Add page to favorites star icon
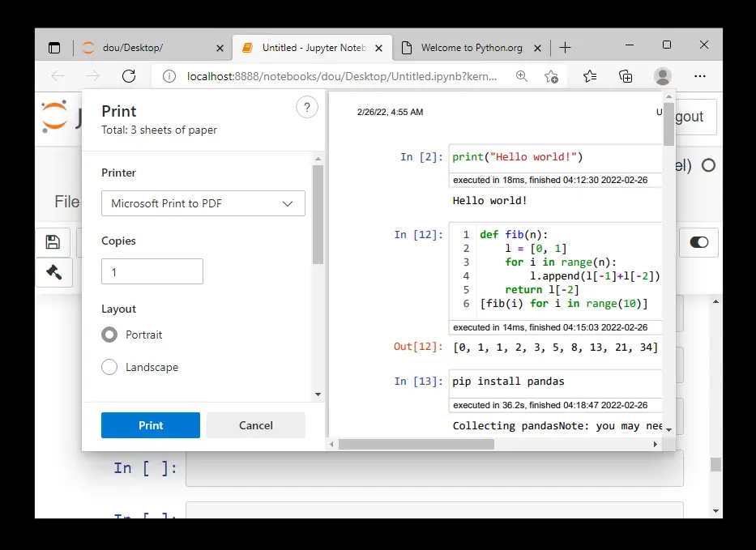Image resolution: width=756 pixels, height=550 pixels. pos(551,76)
